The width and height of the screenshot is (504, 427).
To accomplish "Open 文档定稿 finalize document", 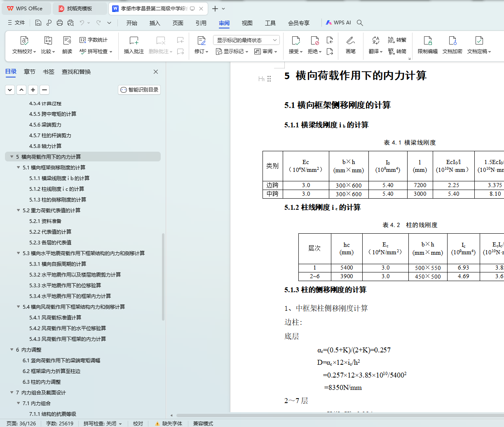I will click(x=479, y=45).
